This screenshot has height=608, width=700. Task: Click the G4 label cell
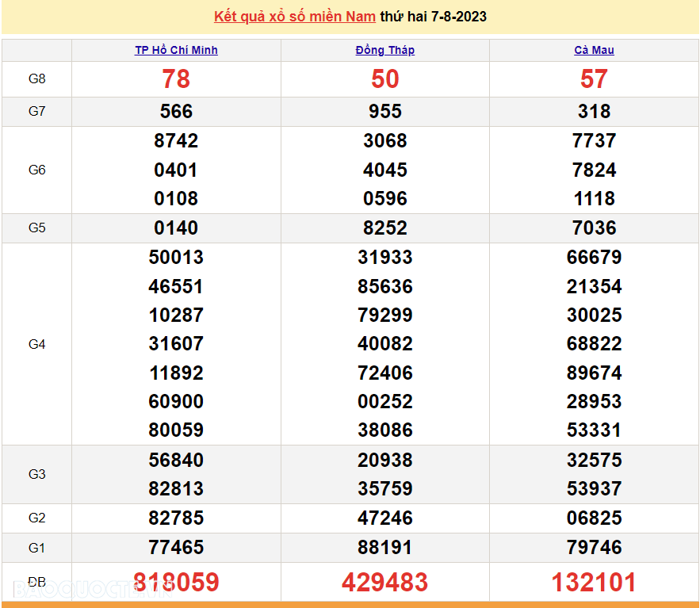click(37, 344)
